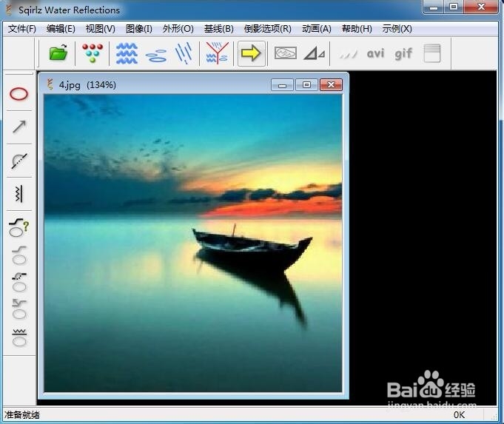Click the outline icon with question mark
The image size is (504, 424).
click(x=19, y=228)
